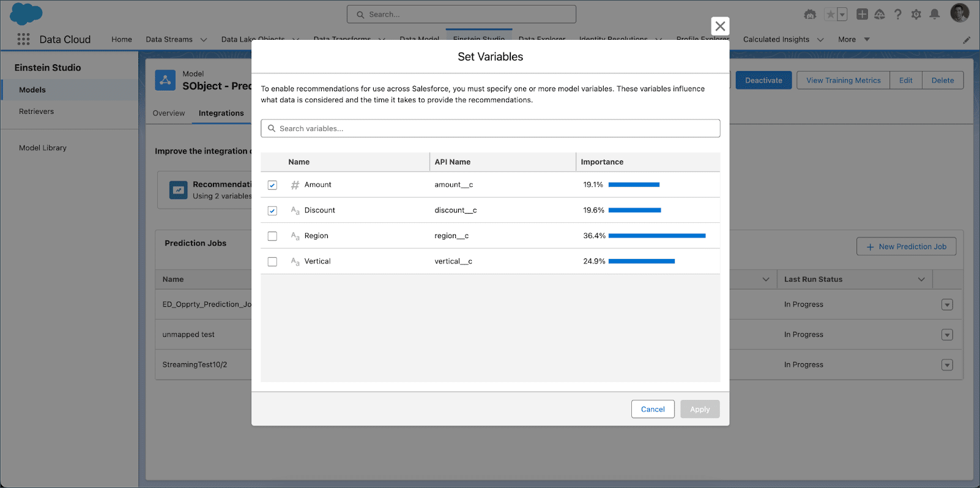Viewport: 980px width, 488px height.
Task: Expand the Calculated Insights nav dropdown
Action: [820, 40]
